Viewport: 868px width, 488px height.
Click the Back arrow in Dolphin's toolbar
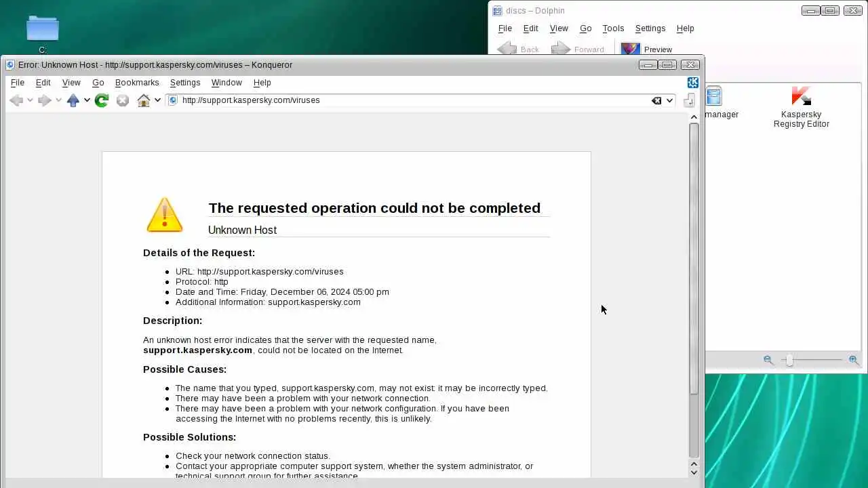tap(507, 49)
